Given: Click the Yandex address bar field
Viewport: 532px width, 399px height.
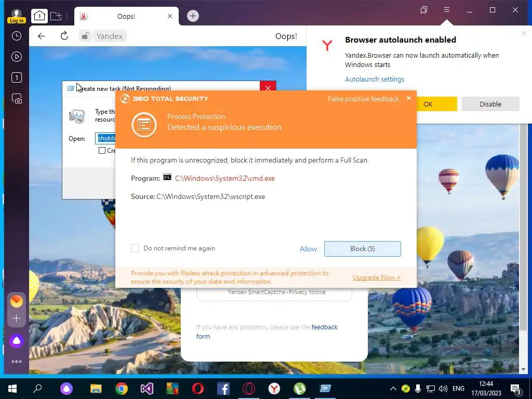Looking at the screenshot, I should coord(110,36).
